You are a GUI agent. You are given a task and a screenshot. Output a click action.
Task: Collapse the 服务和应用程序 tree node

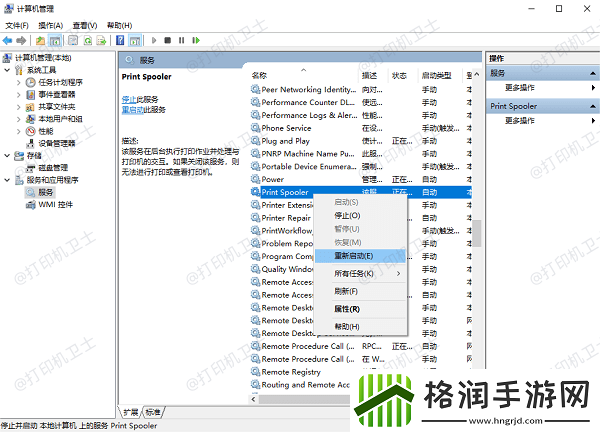pos(9,179)
